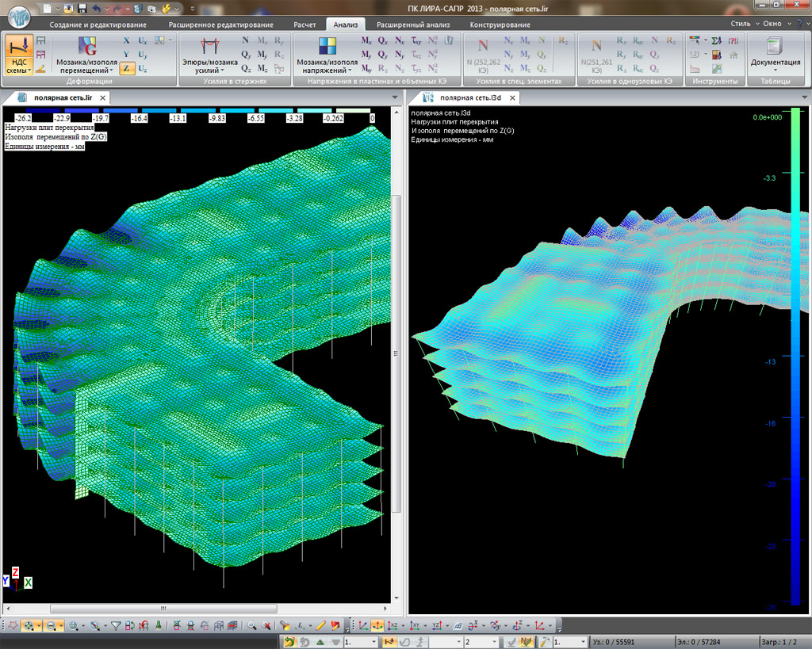Select the полярная сеть.l3d document tab
812x649 pixels.
(x=469, y=97)
